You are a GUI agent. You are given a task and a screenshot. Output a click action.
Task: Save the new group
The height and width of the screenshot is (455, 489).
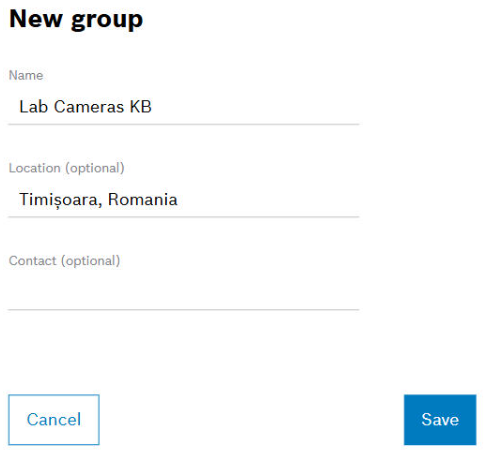click(440, 420)
